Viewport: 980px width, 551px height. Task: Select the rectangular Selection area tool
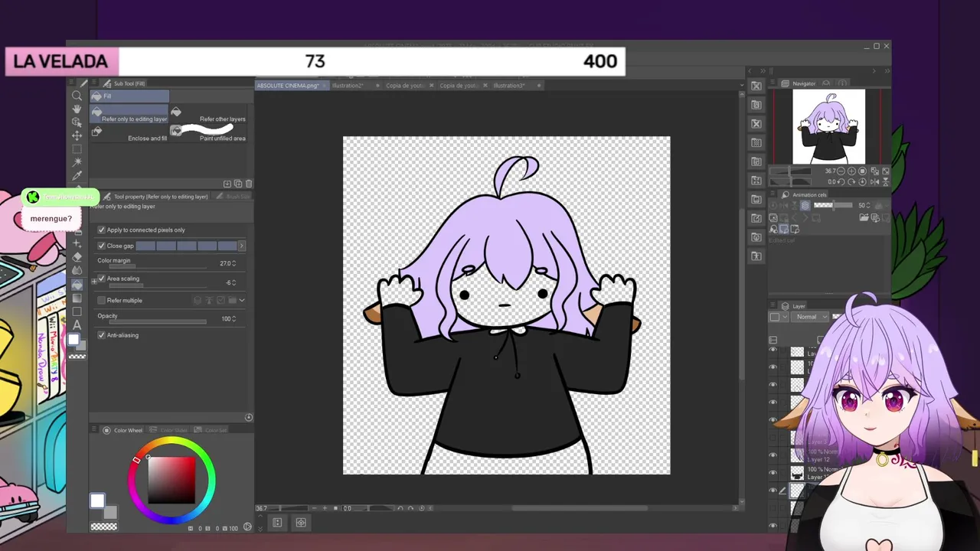click(x=77, y=149)
